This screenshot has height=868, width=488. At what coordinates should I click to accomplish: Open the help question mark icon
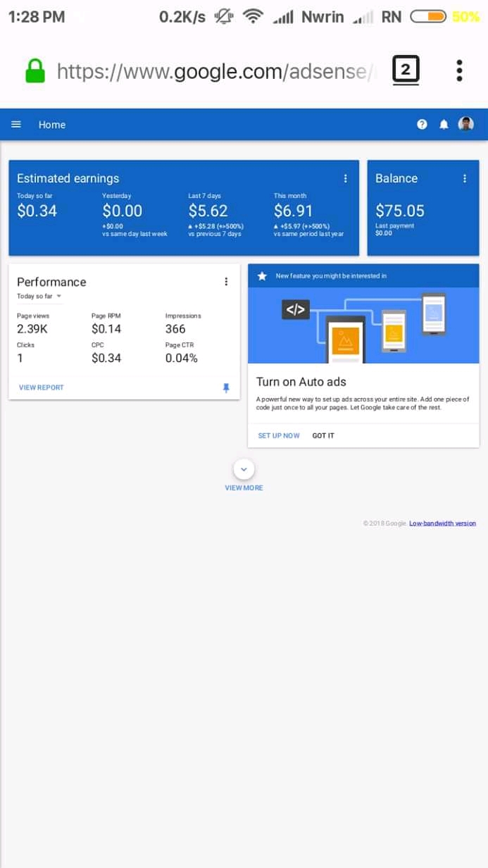click(x=422, y=125)
